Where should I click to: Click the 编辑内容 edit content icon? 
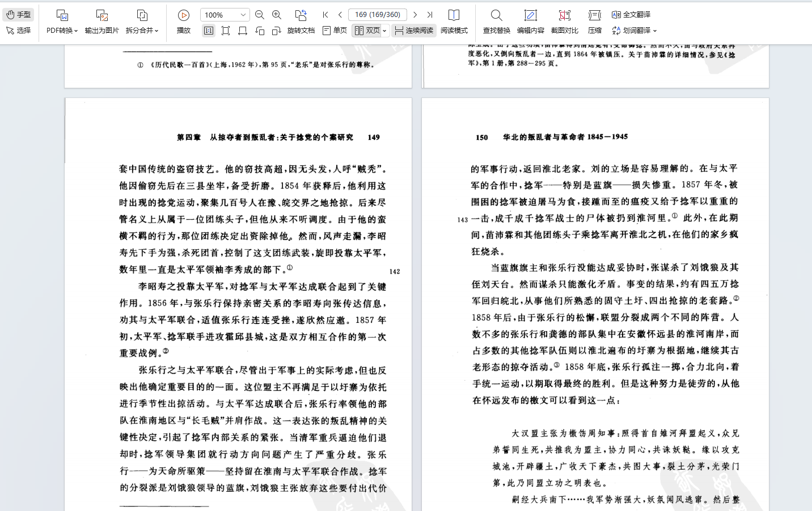point(531,15)
